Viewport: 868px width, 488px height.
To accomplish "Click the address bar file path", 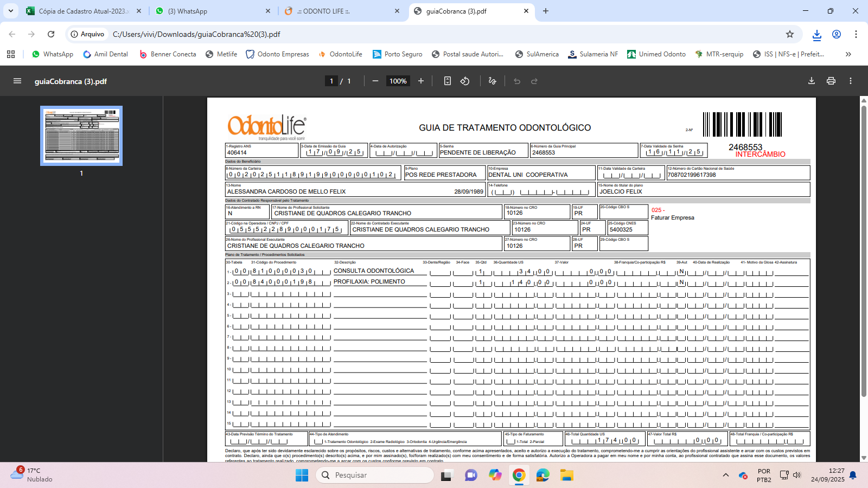I will (x=196, y=34).
